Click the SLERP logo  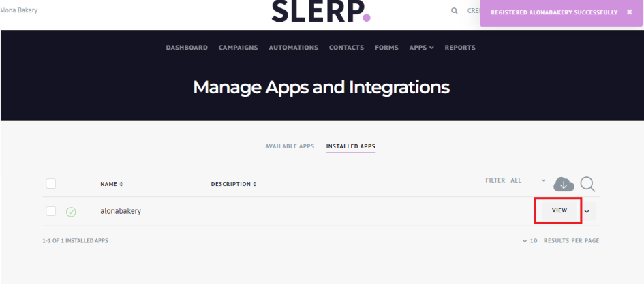pos(321,11)
